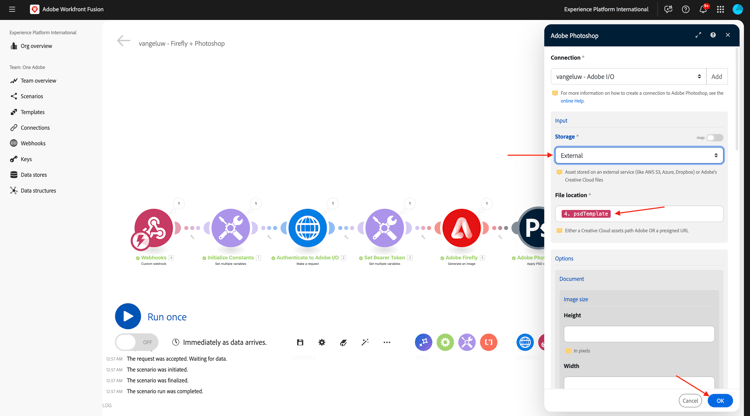Open Connections in sidebar
The width and height of the screenshot is (750, 416).
coord(35,128)
